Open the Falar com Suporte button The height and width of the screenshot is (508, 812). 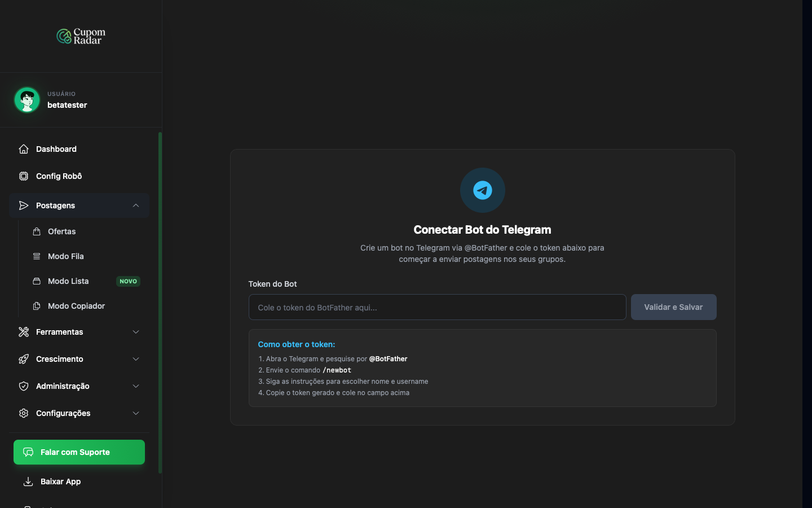tap(79, 452)
